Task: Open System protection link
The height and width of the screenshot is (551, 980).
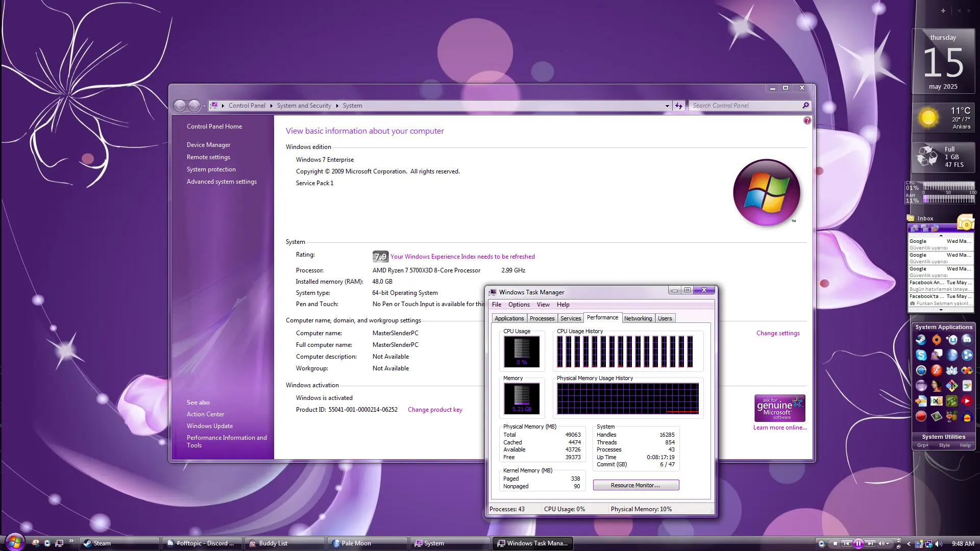Action: 211,169
